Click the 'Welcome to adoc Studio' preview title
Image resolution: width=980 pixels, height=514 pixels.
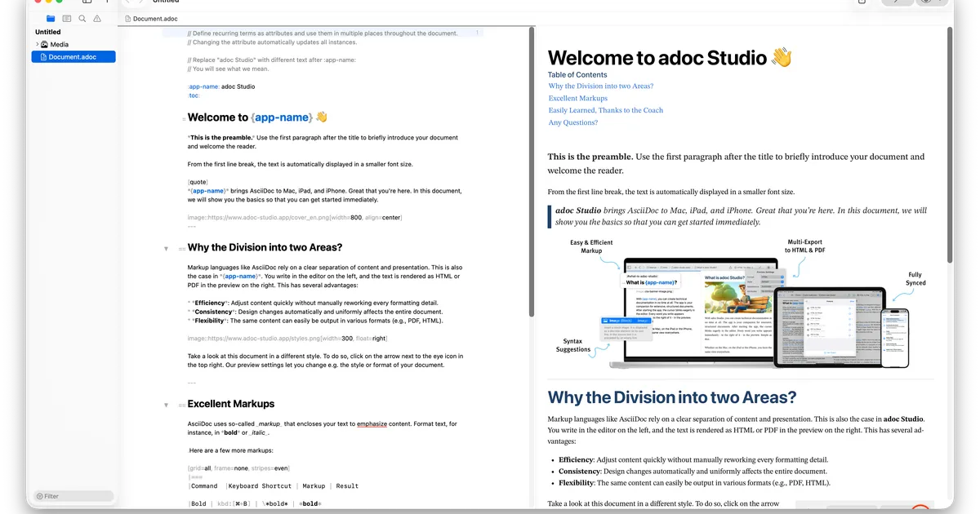click(670, 57)
